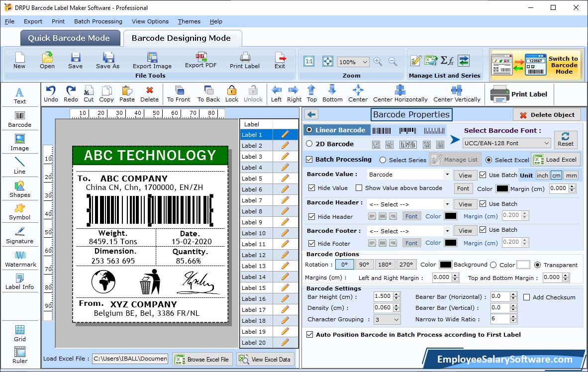Select the Symbol tool
The width and height of the screenshot is (588, 372).
tap(19, 211)
